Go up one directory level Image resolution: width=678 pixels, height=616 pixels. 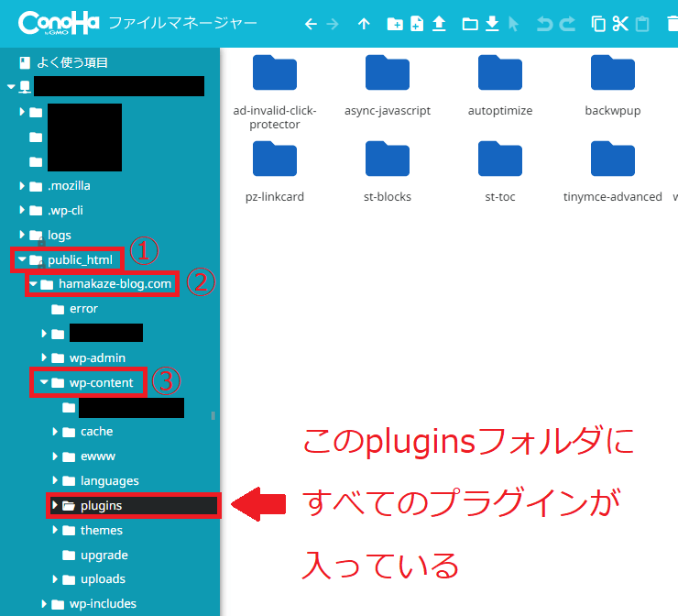[364, 24]
